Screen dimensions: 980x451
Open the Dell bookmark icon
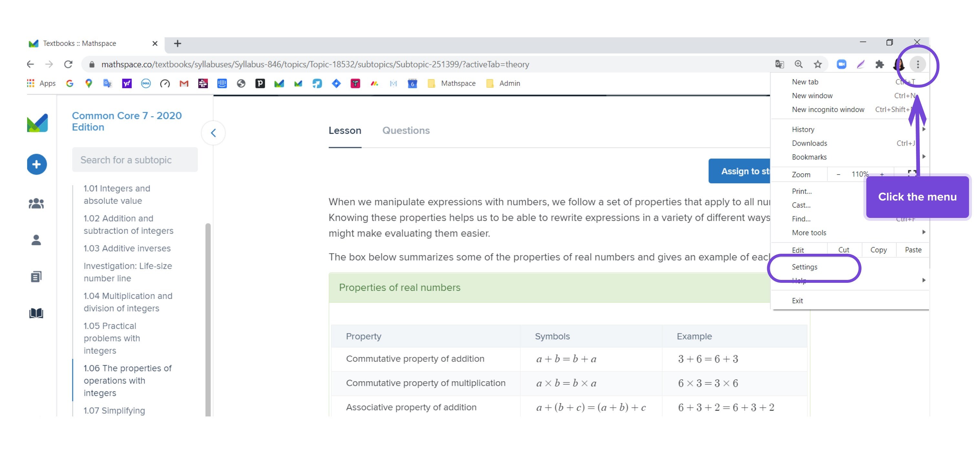point(146,83)
